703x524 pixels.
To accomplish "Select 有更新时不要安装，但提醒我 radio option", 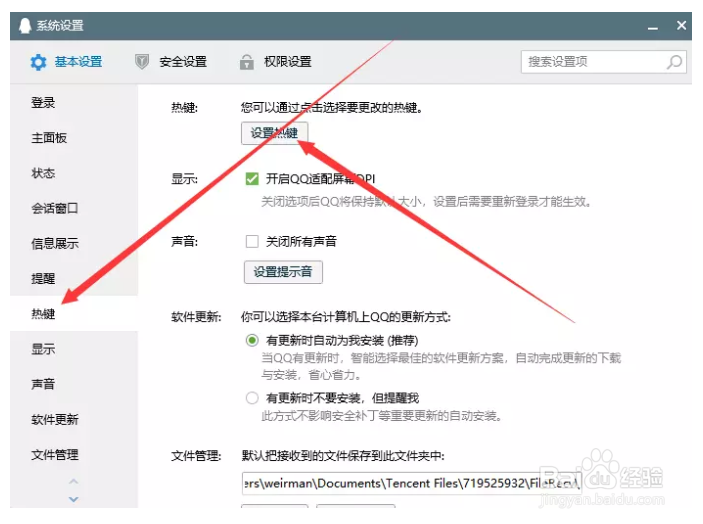I will click(x=252, y=398).
